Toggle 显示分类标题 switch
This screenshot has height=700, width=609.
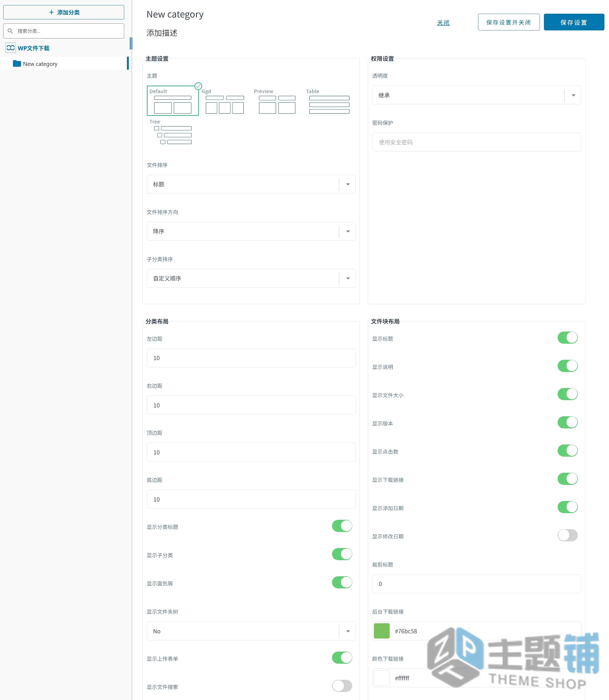coord(342,526)
